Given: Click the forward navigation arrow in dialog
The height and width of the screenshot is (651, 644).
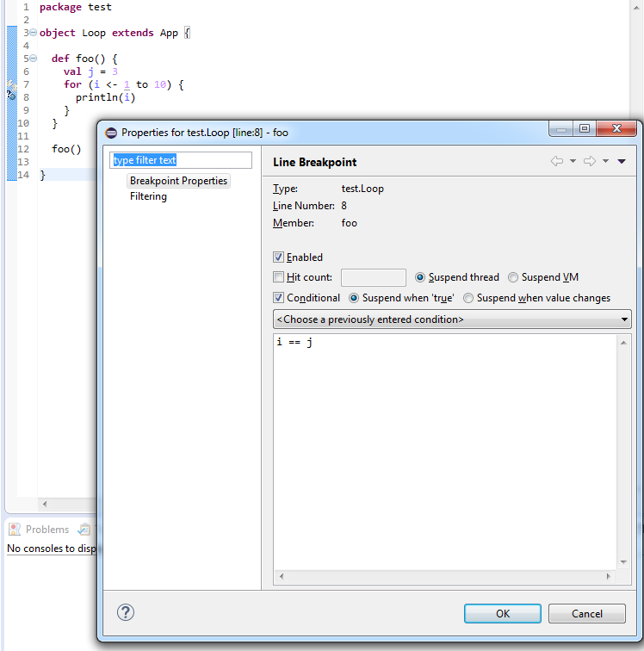Looking at the screenshot, I should click(590, 161).
